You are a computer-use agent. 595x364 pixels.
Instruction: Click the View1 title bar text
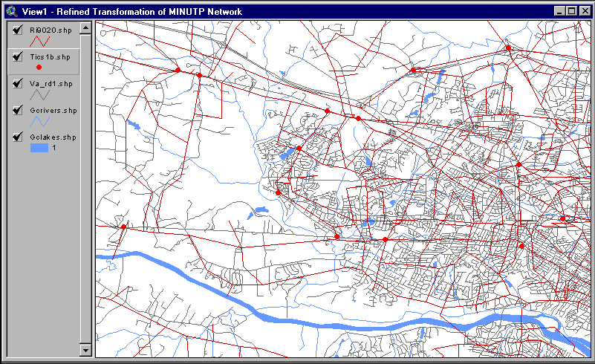pyautogui.click(x=132, y=12)
